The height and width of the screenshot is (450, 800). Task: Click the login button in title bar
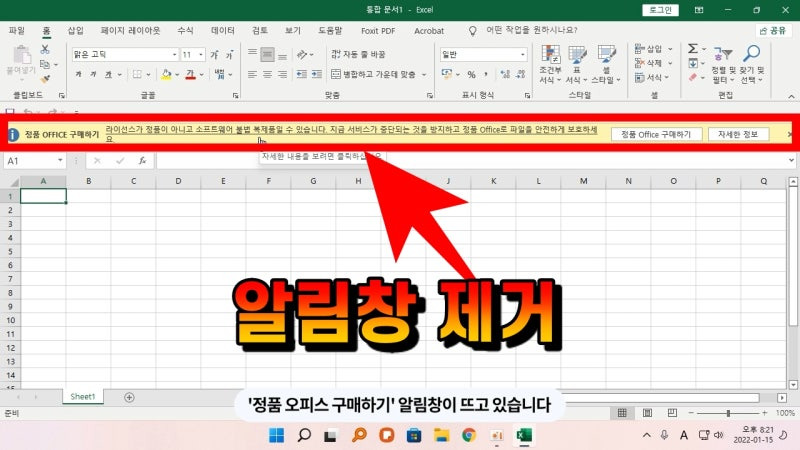pos(660,10)
